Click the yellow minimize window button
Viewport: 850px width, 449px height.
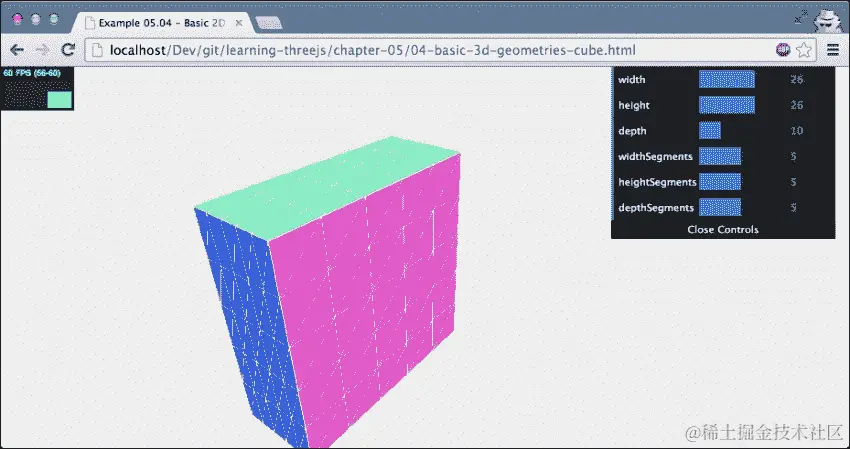36,19
